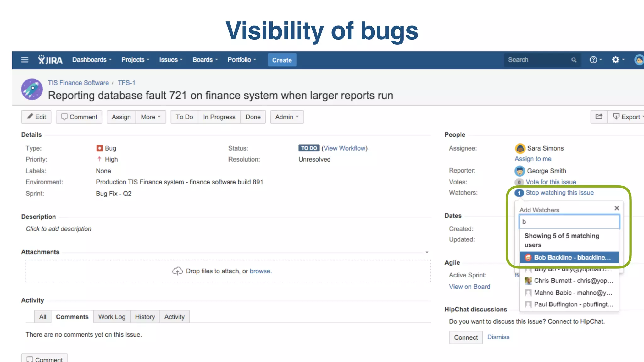This screenshot has width=644, height=362.
Task: Open the Dashboards menu
Action: [x=92, y=60]
